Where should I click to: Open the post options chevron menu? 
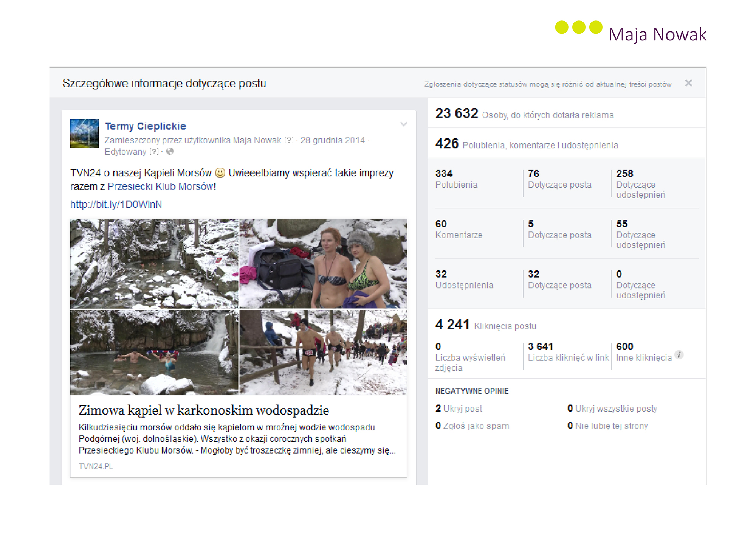coord(404,124)
